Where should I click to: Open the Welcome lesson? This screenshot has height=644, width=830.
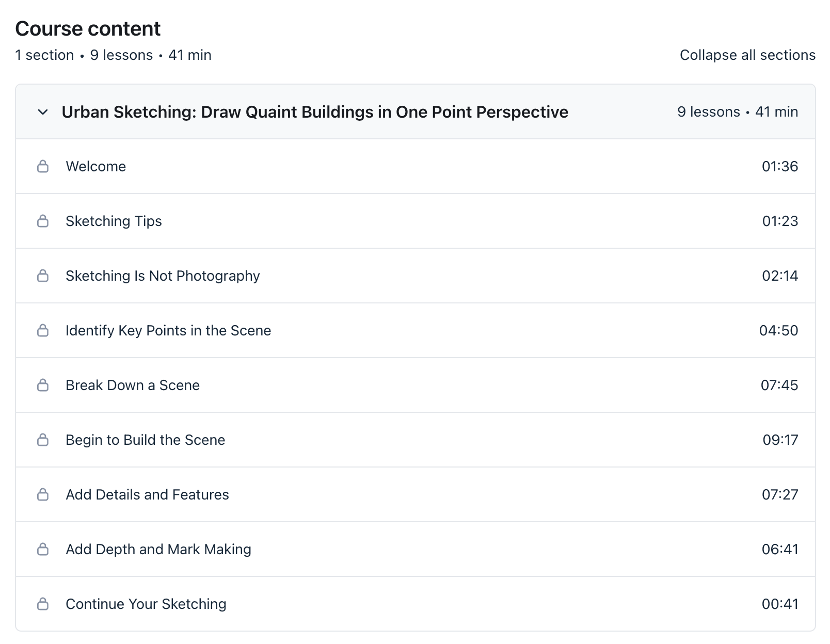tap(96, 166)
